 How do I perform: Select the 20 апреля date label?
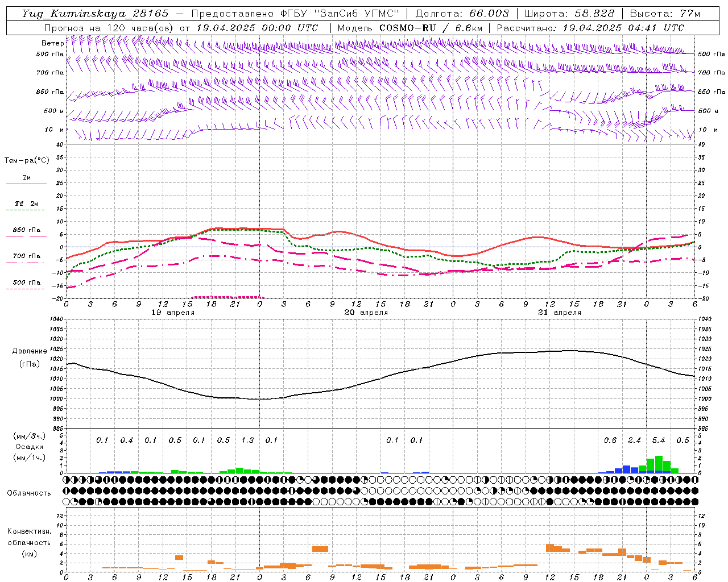click(366, 313)
